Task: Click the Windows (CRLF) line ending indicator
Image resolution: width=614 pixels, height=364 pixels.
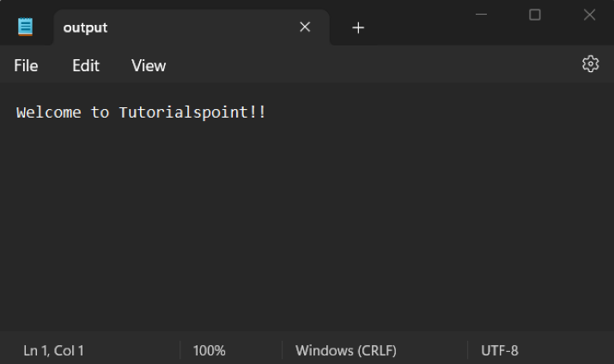Action: 346,350
